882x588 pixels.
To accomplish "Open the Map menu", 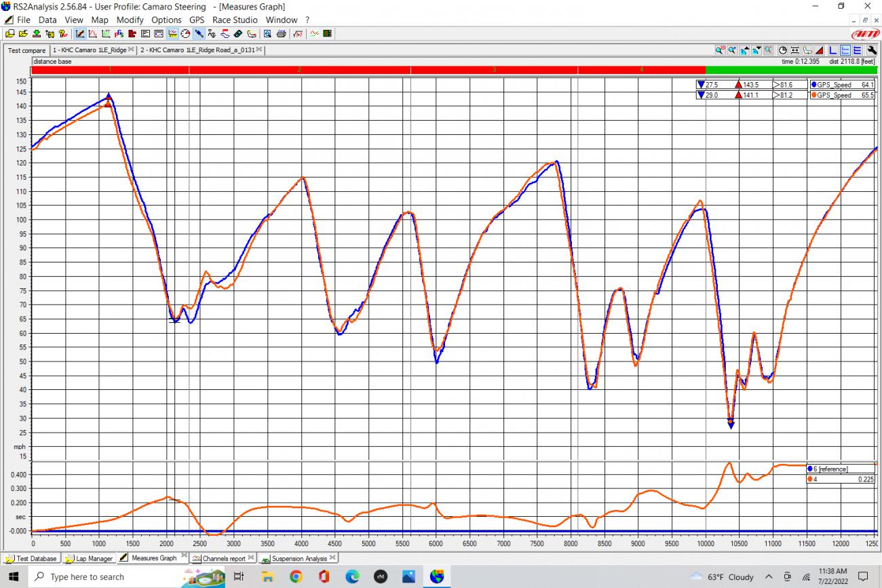I will click(100, 20).
